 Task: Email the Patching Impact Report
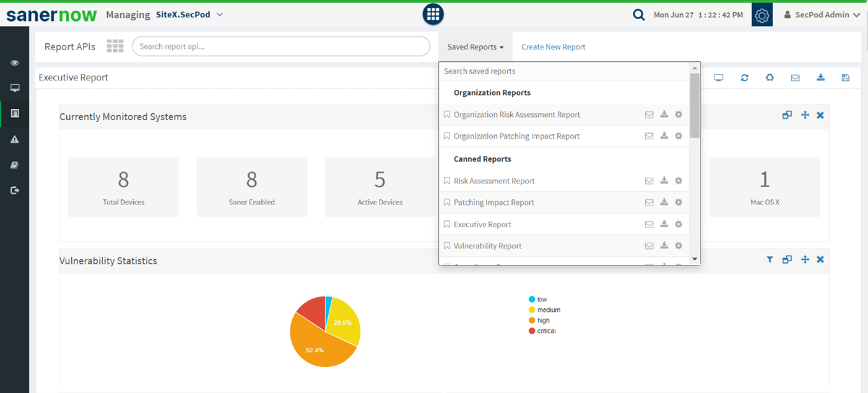point(649,203)
